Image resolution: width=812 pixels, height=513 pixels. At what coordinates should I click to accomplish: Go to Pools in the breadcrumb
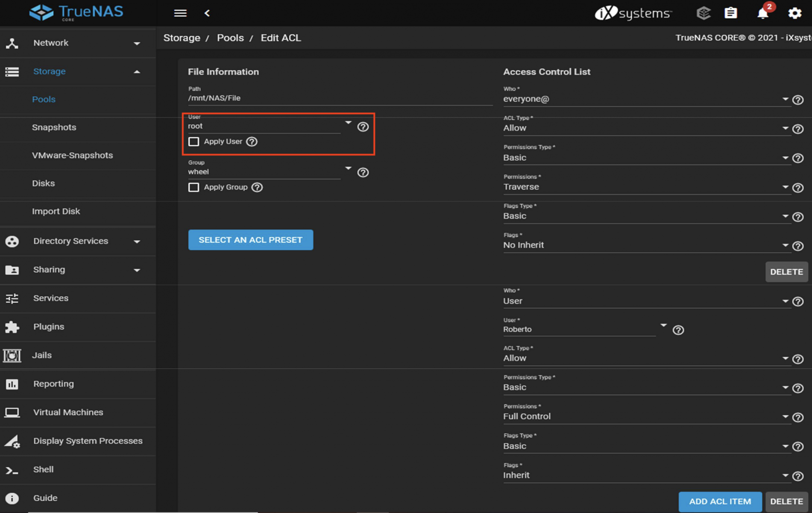[230, 38]
